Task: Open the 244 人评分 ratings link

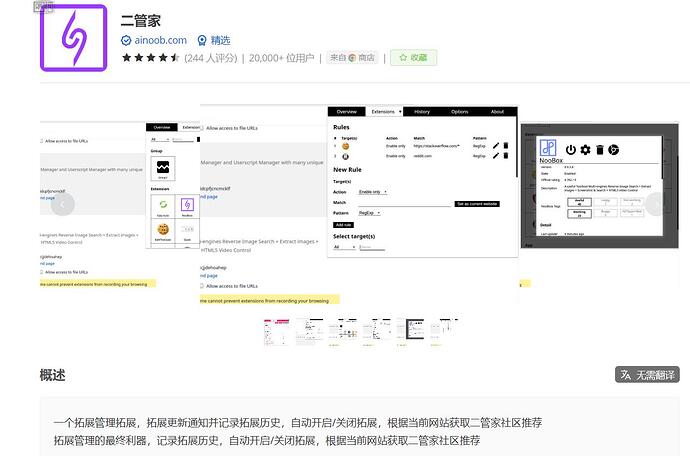Action: pos(211,58)
